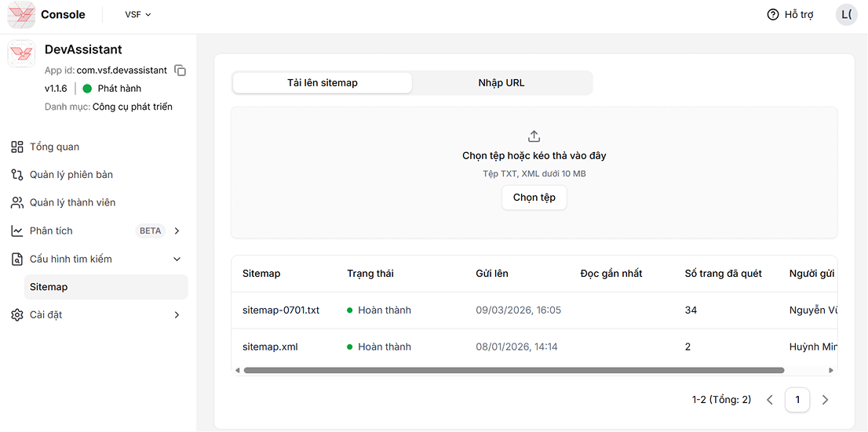
Task: Copy the app id com.vsf.devassistant
Action: click(x=180, y=71)
